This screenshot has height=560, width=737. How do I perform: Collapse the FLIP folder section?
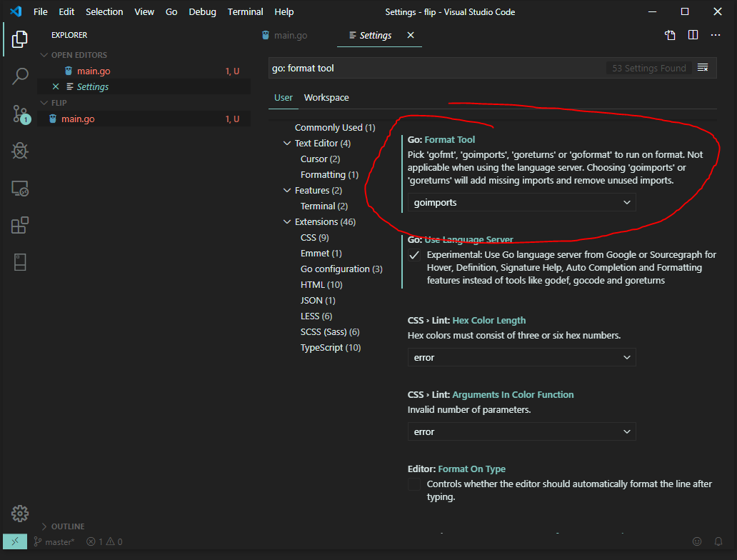click(44, 103)
